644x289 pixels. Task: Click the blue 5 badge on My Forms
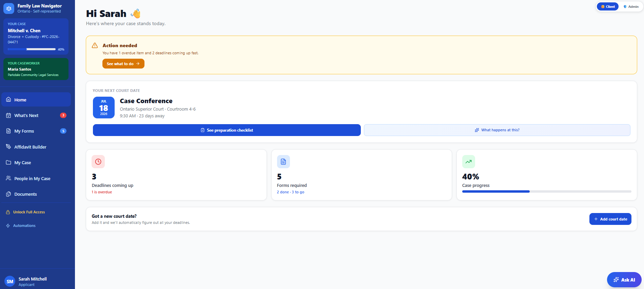[x=63, y=131]
